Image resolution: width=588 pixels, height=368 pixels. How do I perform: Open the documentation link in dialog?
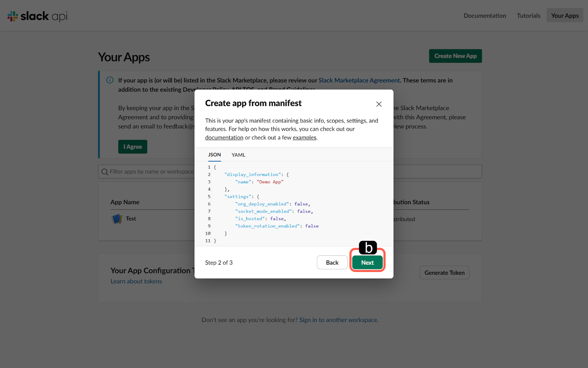[x=224, y=138]
